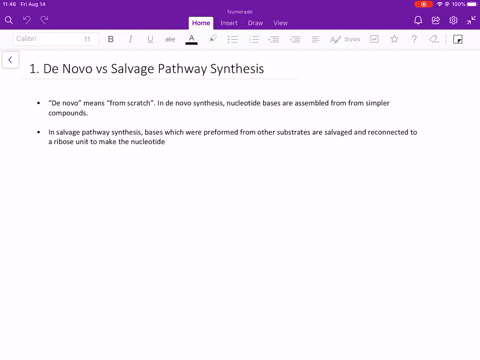Click the second bullet about salvage pathway

click(233, 137)
